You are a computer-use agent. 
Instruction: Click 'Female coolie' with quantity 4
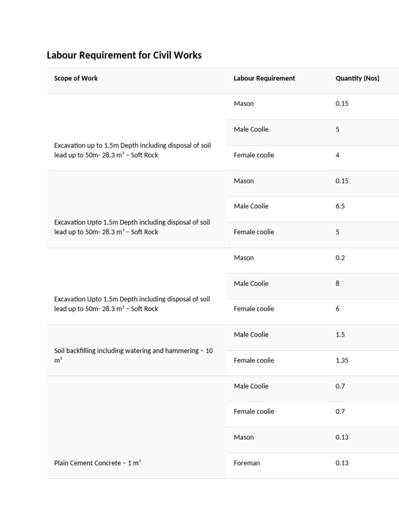tap(254, 155)
